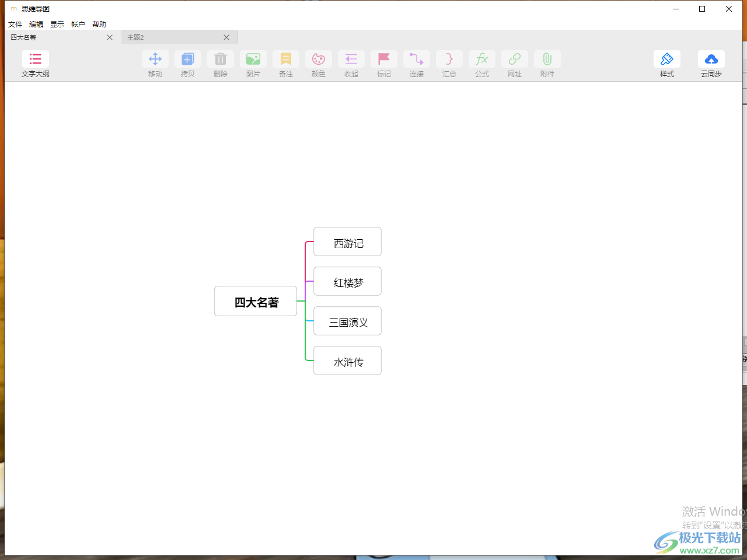Close the 思维导图 window
Image resolution: width=747 pixels, height=560 pixels.
[x=729, y=9]
